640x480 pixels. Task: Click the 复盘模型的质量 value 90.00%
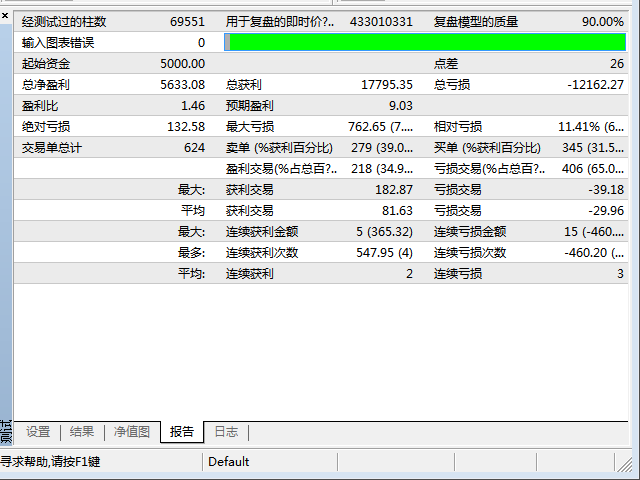603,22
